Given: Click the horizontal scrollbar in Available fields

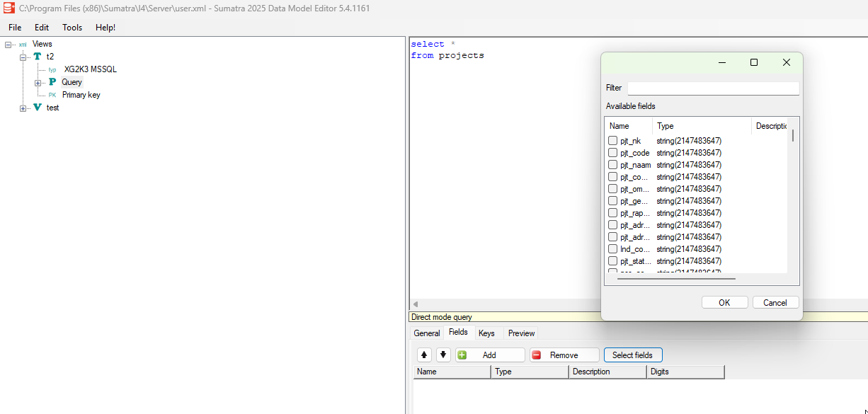Looking at the screenshot, I should click(676, 279).
